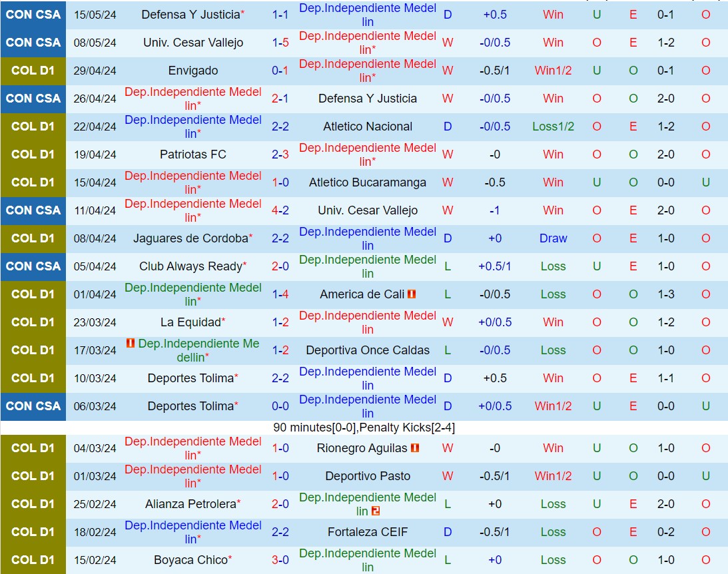728x574 pixels.
Task: Click the 3-0 score in the Boyaca Chico row
Action: (280, 560)
